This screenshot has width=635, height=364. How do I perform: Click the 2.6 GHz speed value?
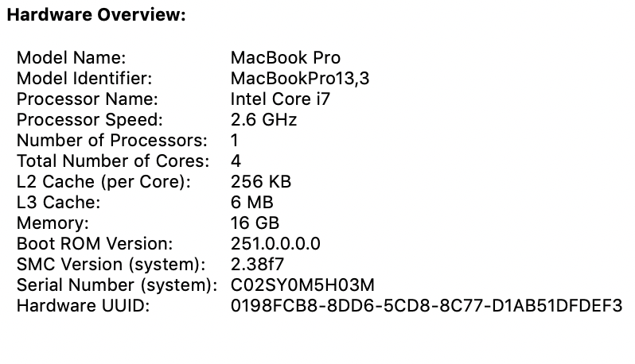(x=263, y=120)
